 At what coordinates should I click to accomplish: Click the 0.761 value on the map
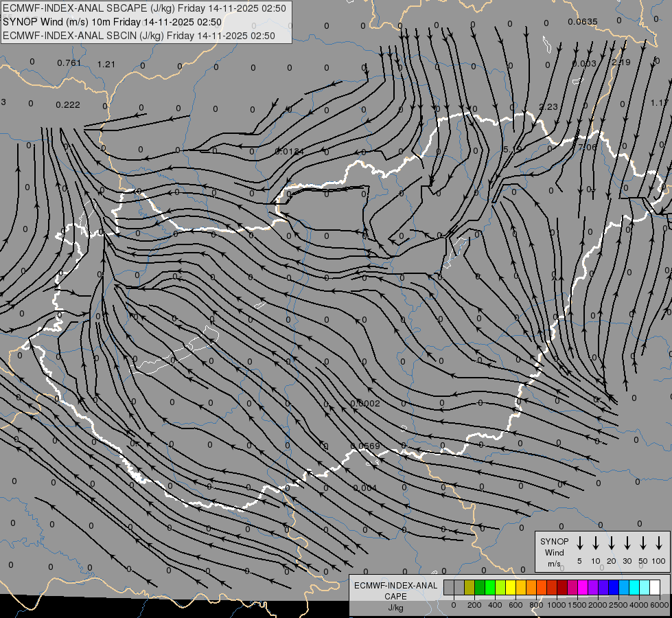pyautogui.click(x=69, y=63)
